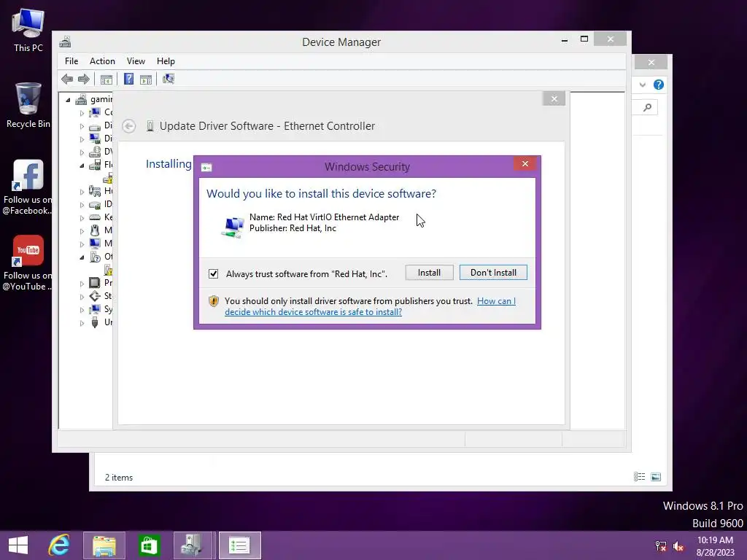This screenshot has height=560, width=747.
Task: Click the network status tray icon
Action: [x=661, y=545]
